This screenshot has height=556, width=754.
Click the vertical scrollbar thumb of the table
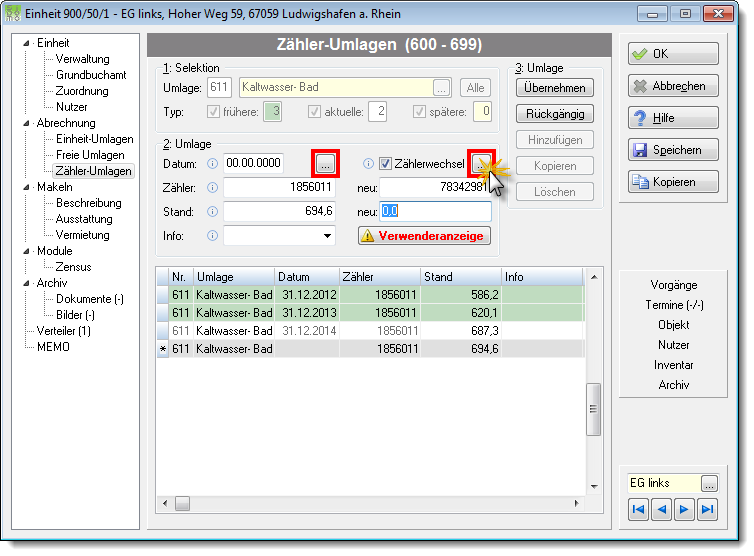click(x=593, y=409)
